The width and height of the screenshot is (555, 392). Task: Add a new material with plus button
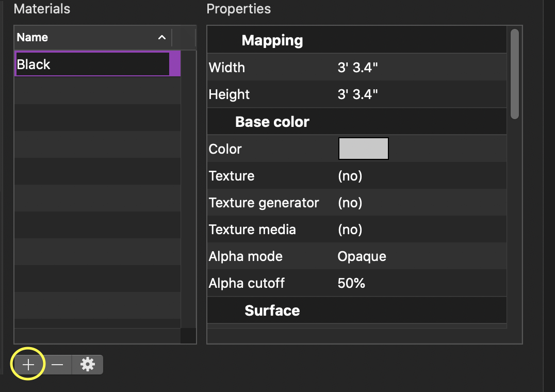click(x=28, y=364)
